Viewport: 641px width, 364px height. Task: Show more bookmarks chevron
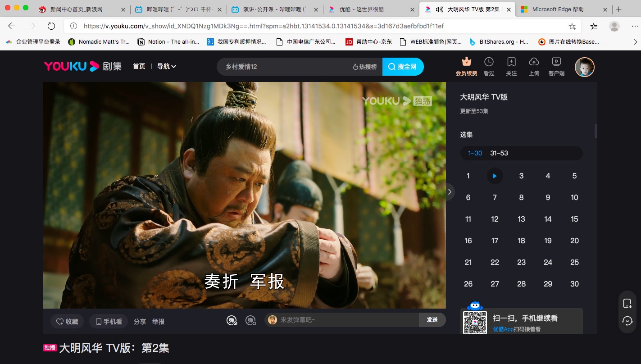(636, 42)
